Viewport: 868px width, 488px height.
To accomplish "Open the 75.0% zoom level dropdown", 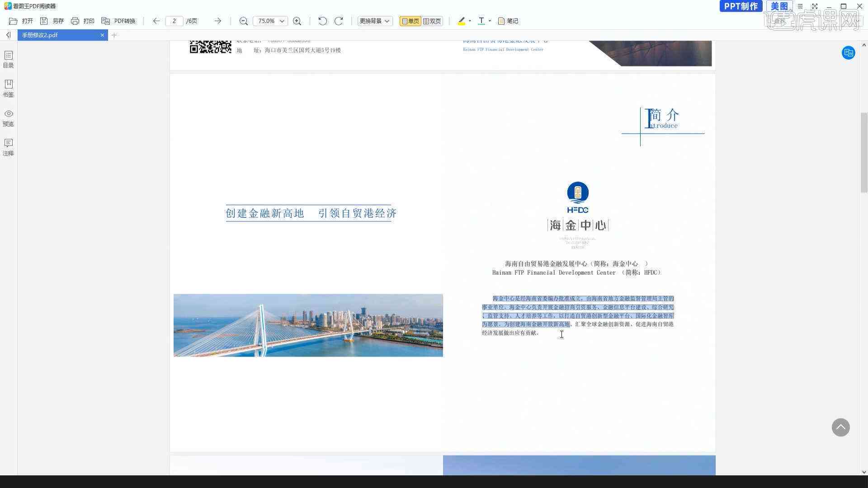I will click(270, 21).
